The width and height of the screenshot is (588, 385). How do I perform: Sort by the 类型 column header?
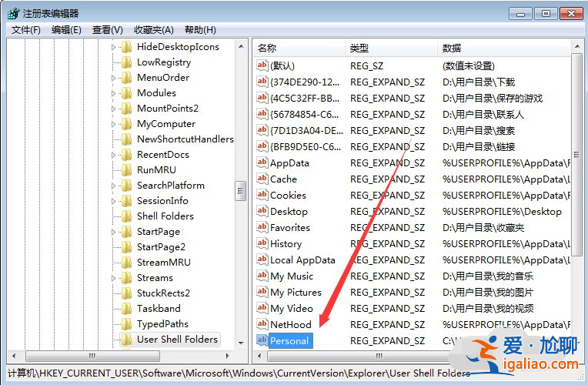[391, 48]
